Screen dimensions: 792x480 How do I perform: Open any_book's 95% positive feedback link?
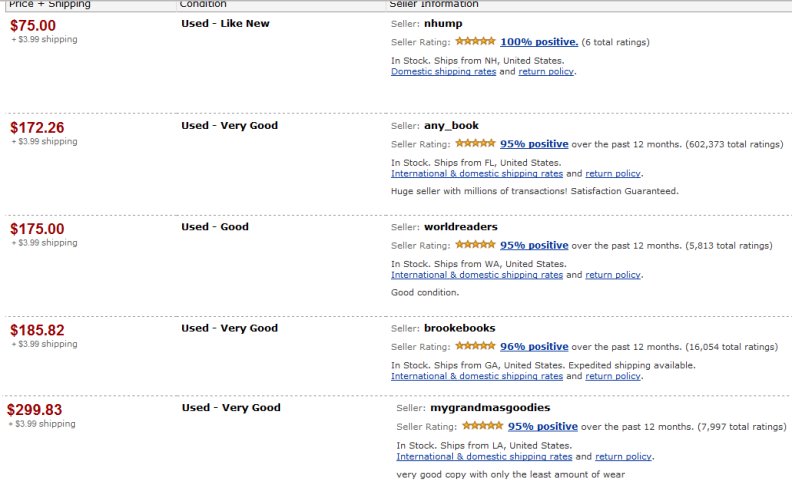[x=534, y=144]
